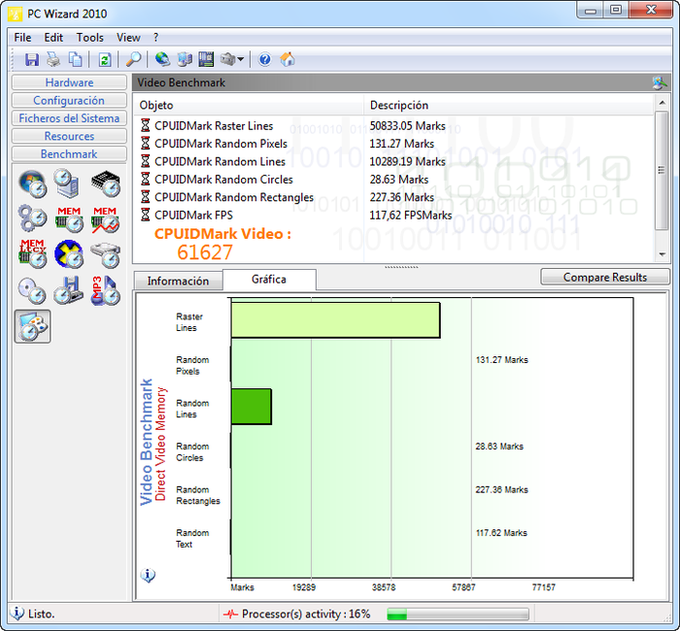This screenshot has width=680, height=631.
Task: Open the computer tower benchmark icon
Action: pos(68,183)
